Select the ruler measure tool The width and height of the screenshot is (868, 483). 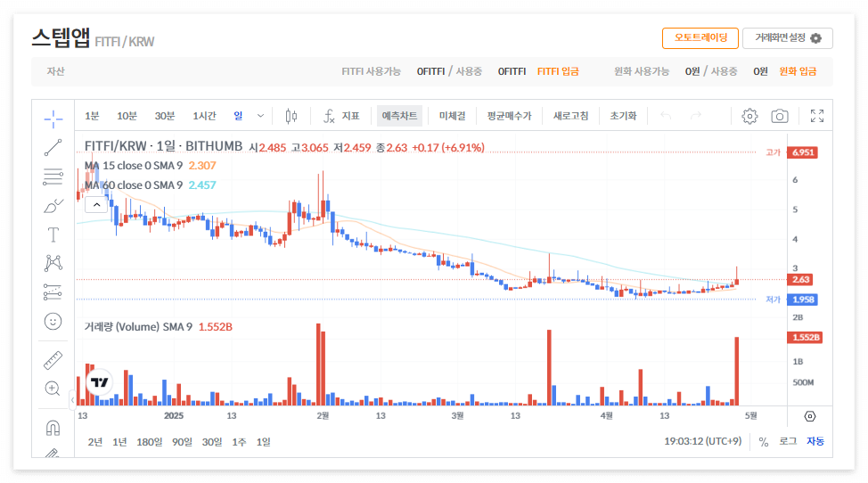[x=53, y=360]
